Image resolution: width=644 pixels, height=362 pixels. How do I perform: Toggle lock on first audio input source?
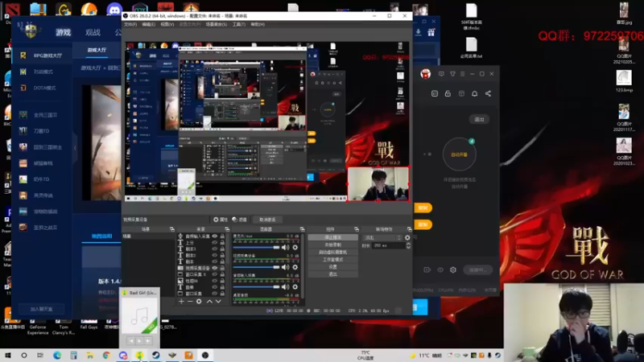[x=222, y=237]
